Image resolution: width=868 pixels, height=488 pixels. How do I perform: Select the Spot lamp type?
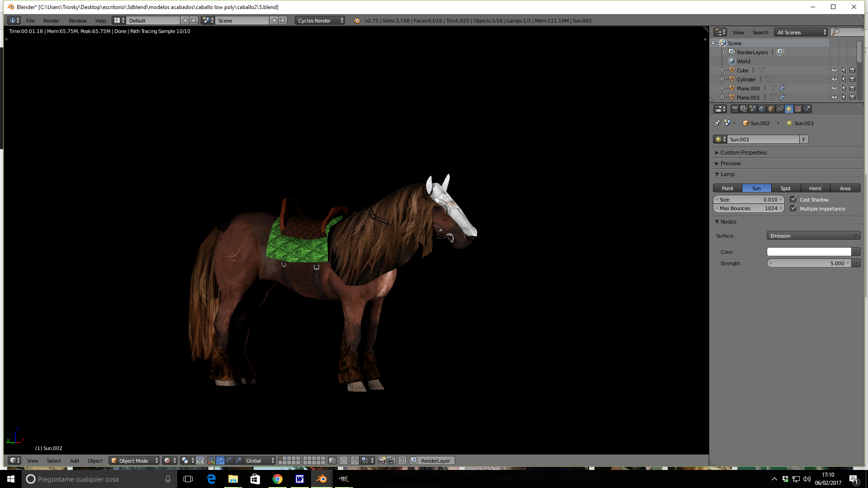786,188
